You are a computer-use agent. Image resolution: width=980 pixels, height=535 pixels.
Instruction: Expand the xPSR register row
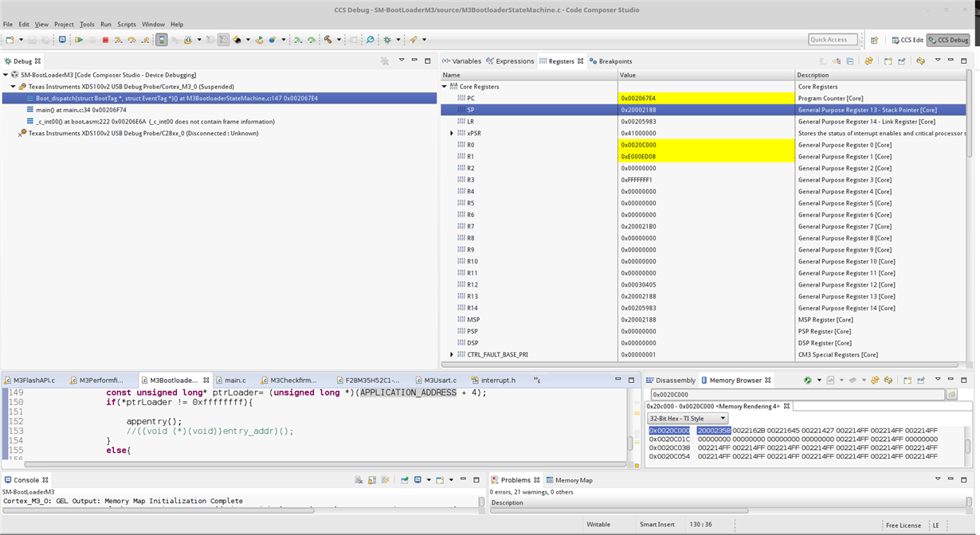(453, 133)
